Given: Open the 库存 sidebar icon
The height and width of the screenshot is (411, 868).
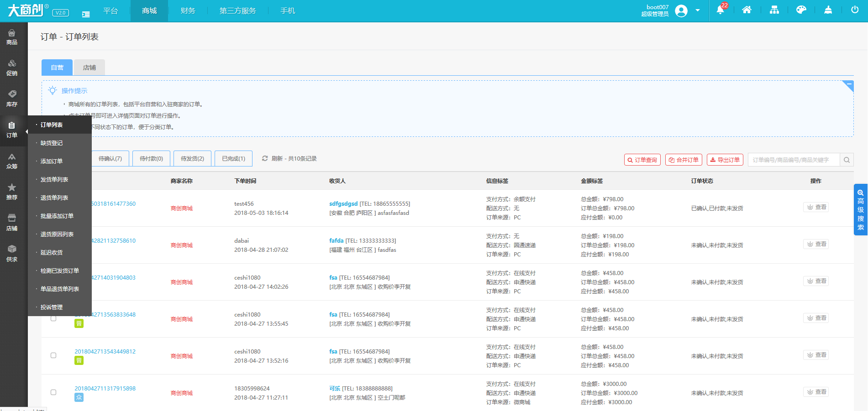Looking at the screenshot, I should pos(12,99).
